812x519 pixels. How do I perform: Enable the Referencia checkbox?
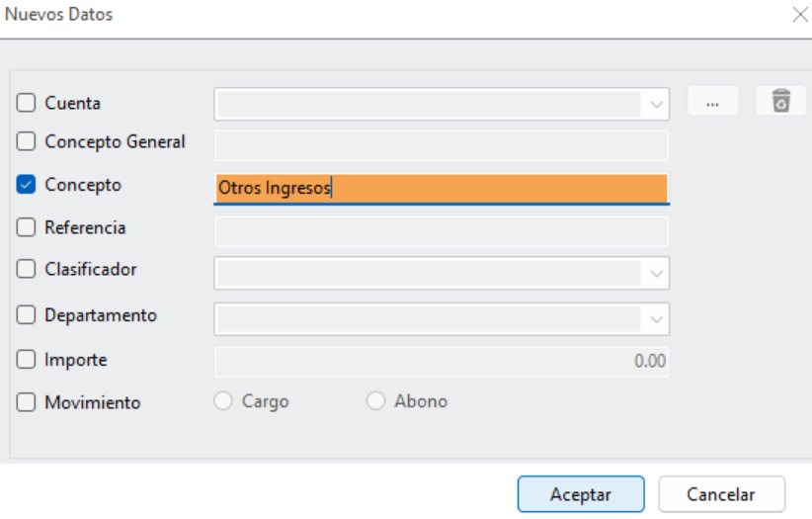(26, 227)
